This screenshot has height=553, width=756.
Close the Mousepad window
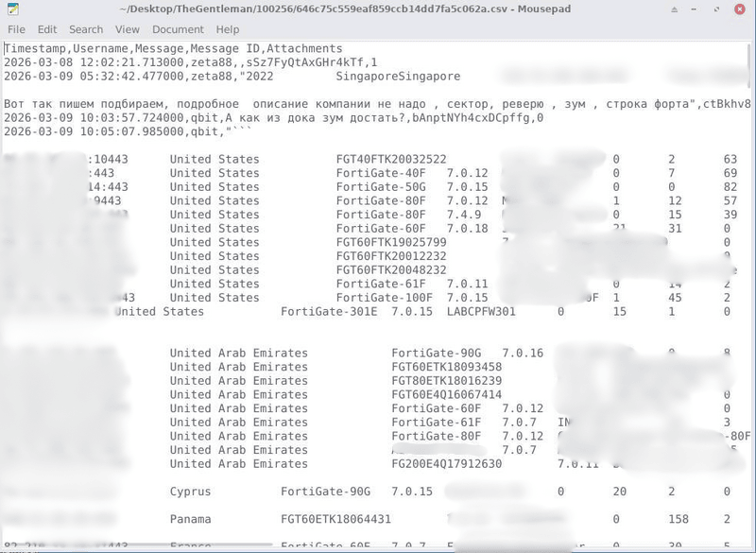coord(740,9)
